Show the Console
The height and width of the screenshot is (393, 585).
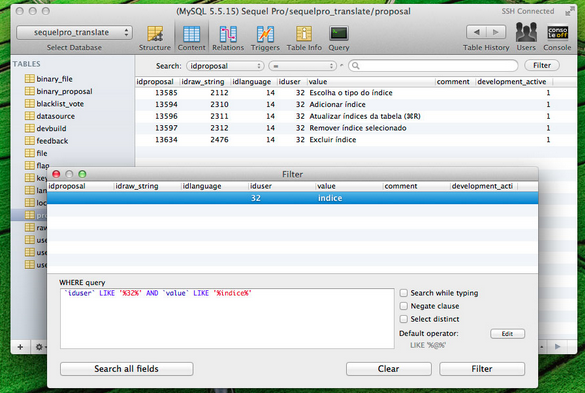point(557,38)
